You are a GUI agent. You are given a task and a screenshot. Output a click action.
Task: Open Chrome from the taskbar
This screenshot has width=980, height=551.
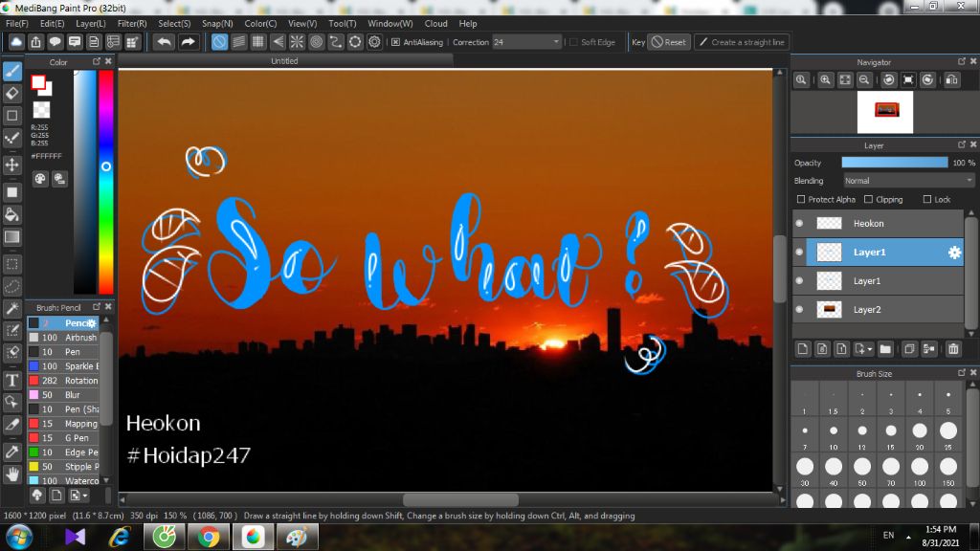coord(209,538)
